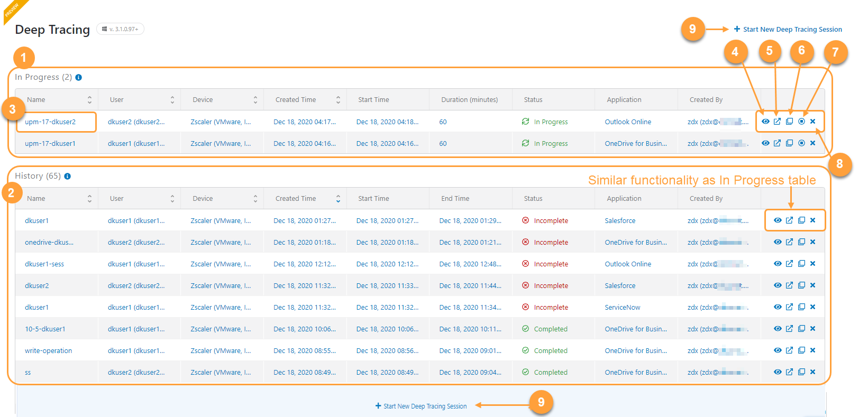Click the clone icon for write-operation session

click(801, 350)
